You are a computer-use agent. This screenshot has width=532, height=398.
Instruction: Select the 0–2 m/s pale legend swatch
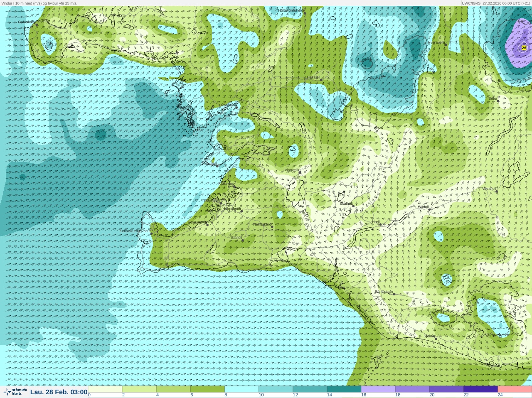(105, 389)
